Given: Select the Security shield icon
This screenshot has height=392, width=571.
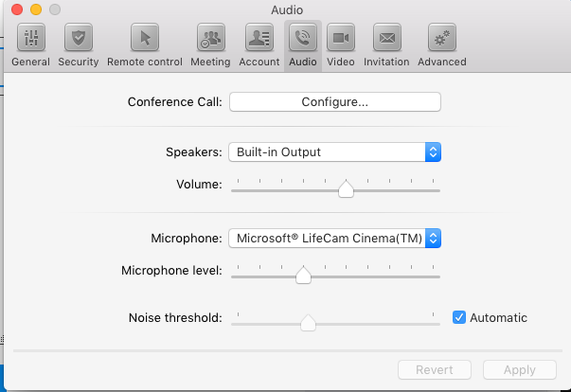Looking at the screenshot, I should coord(79,38).
